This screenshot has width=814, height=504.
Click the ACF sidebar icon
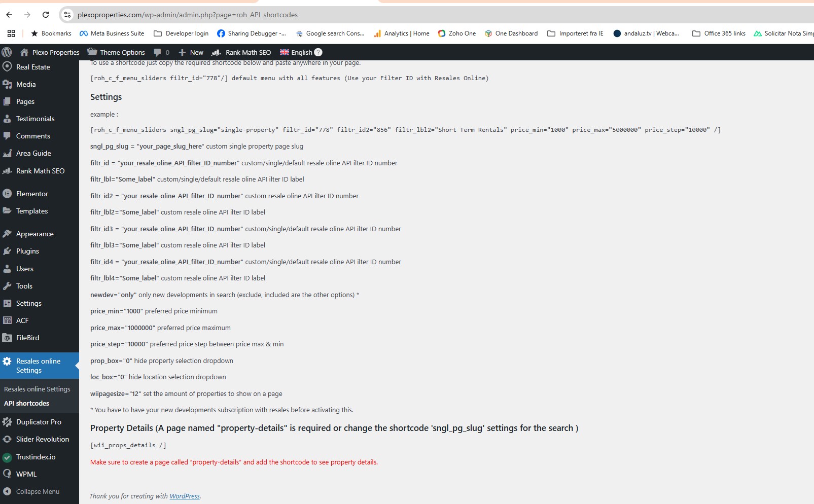click(x=7, y=320)
